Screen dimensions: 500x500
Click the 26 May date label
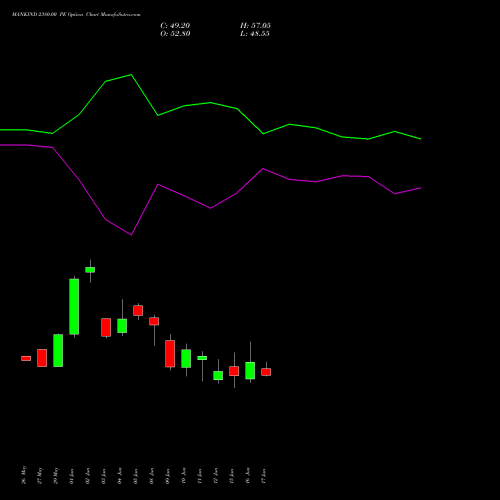(24, 475)
